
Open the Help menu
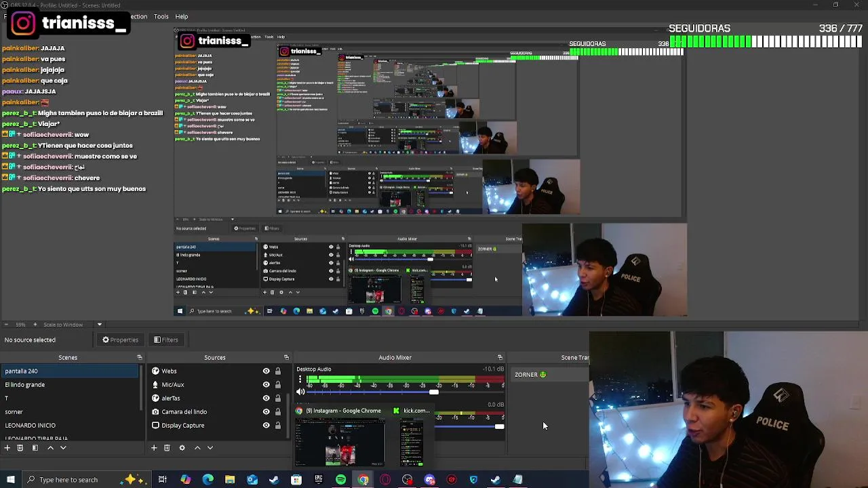182,16
